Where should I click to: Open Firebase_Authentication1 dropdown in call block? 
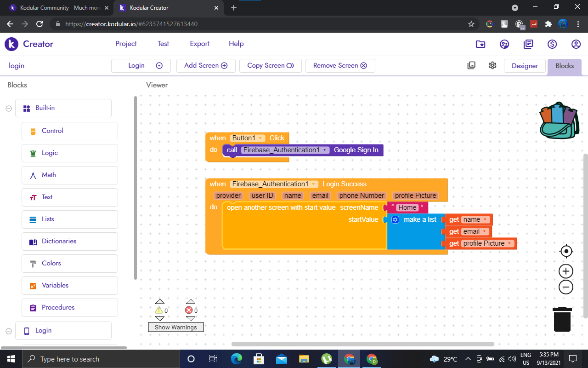[x=325, y=150]
